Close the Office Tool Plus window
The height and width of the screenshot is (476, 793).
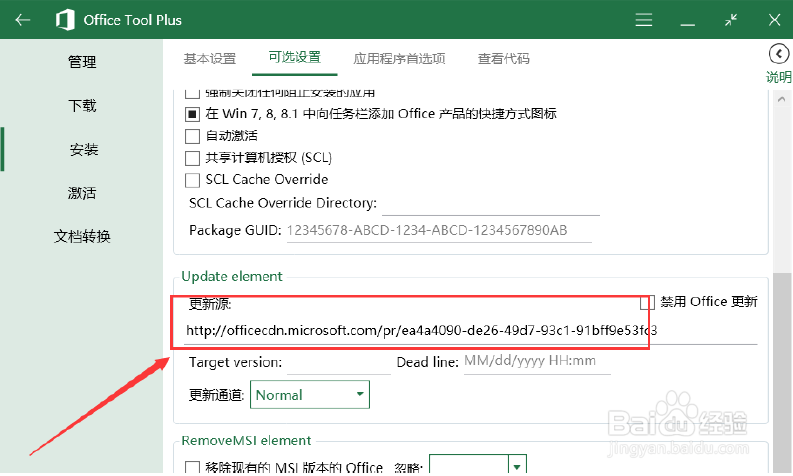[774, 20]
